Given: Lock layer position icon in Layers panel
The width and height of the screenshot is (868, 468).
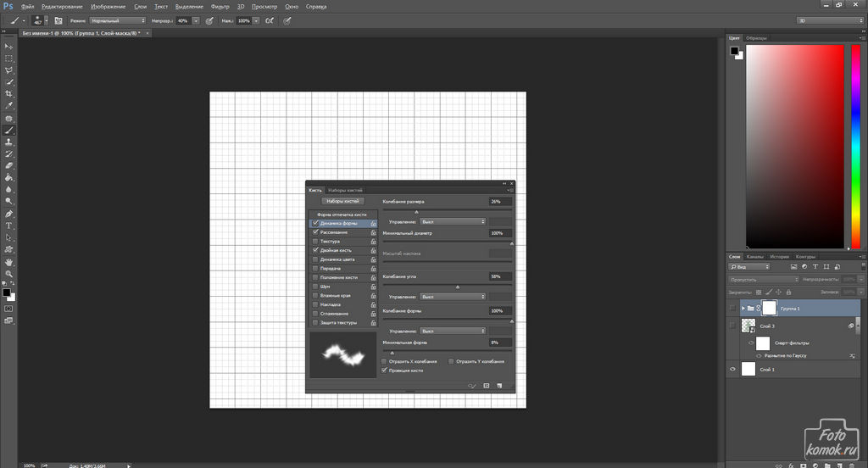Looking at the screenshot, I should click(778, 292).
